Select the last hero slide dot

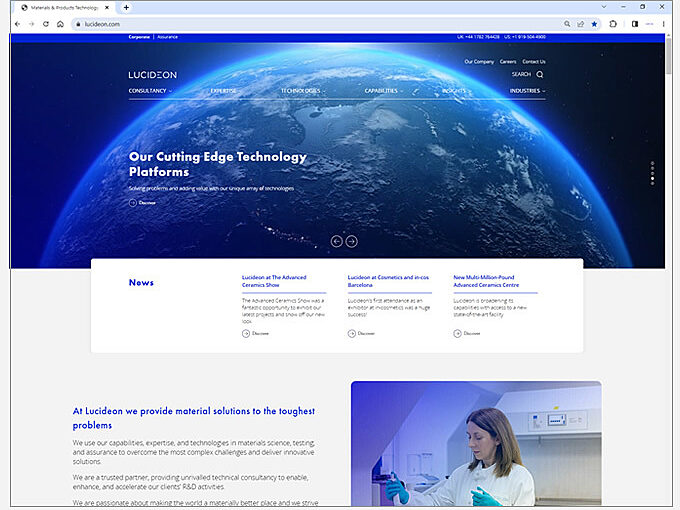[652, 183]
